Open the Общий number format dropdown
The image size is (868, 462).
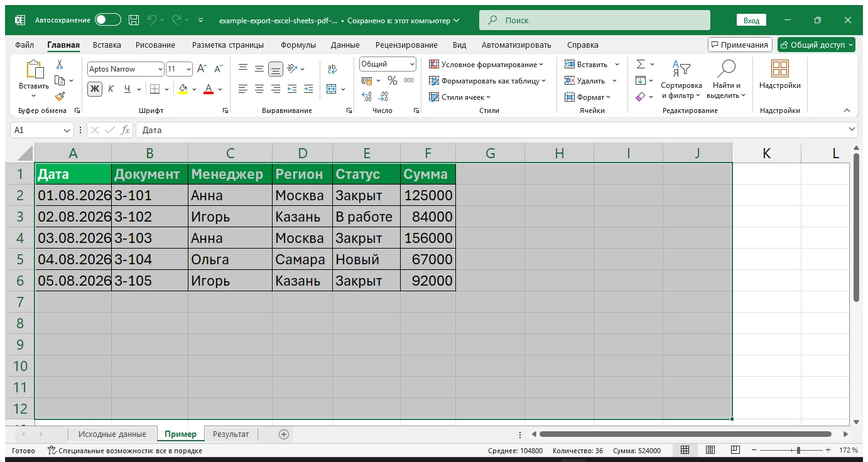pyautogui.click(x=412, y=64)
